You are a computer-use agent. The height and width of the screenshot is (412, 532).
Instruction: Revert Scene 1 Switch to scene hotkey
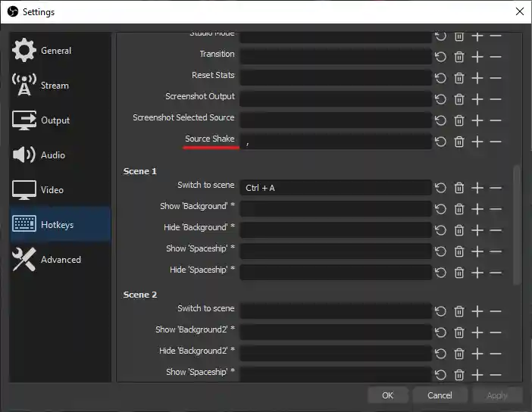coord(440,188)
